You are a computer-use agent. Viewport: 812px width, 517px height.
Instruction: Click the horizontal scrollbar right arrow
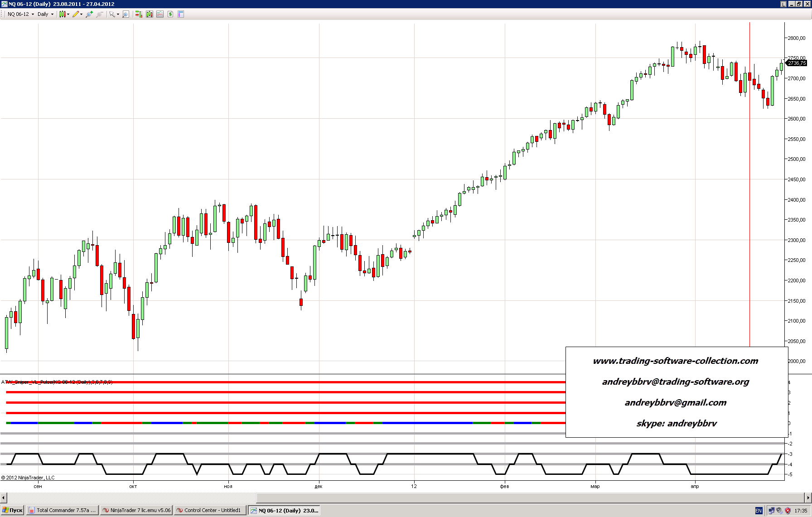[x=808, y=497]
